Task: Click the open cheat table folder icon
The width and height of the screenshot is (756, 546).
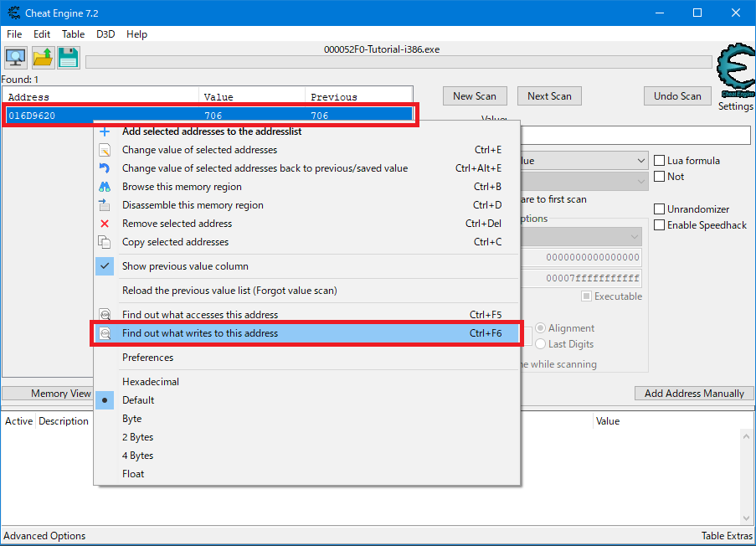Action: click(x=43, y=58)
